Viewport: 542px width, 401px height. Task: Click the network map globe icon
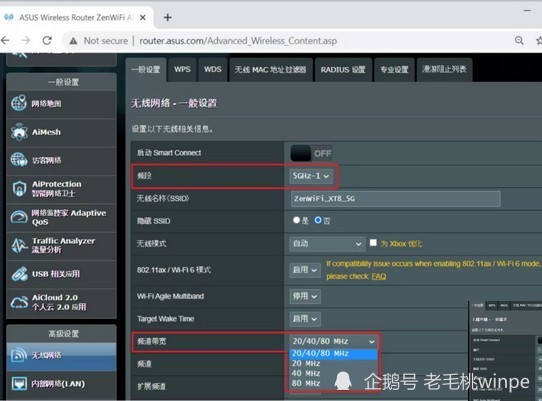19,103
